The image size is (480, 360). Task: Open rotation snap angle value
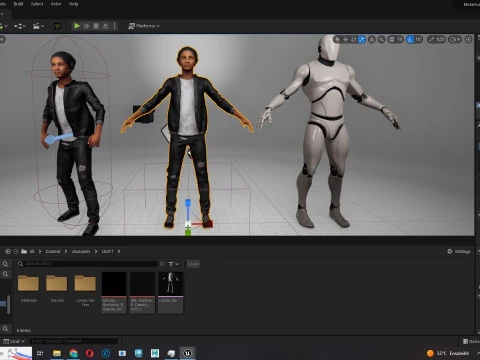419,40
